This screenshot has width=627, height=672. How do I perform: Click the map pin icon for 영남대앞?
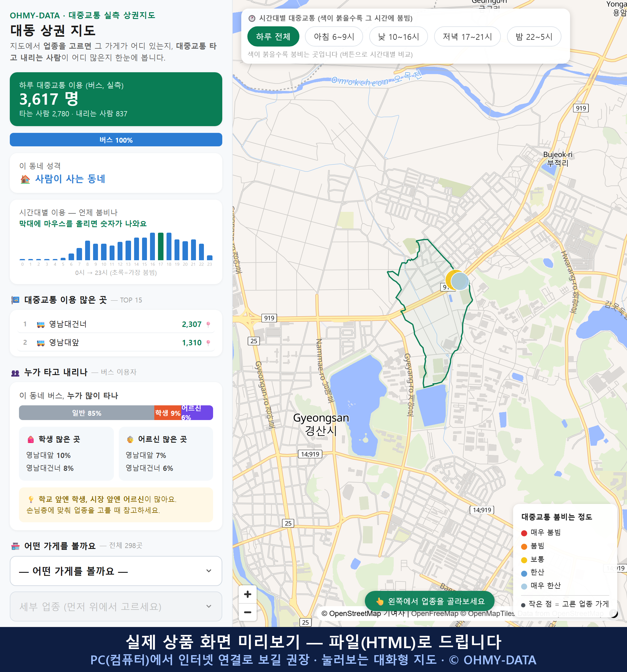(x=208, y=343)
